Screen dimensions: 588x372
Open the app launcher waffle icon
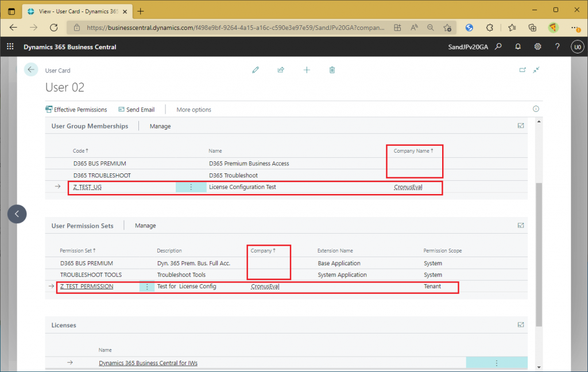pos(10,46)
